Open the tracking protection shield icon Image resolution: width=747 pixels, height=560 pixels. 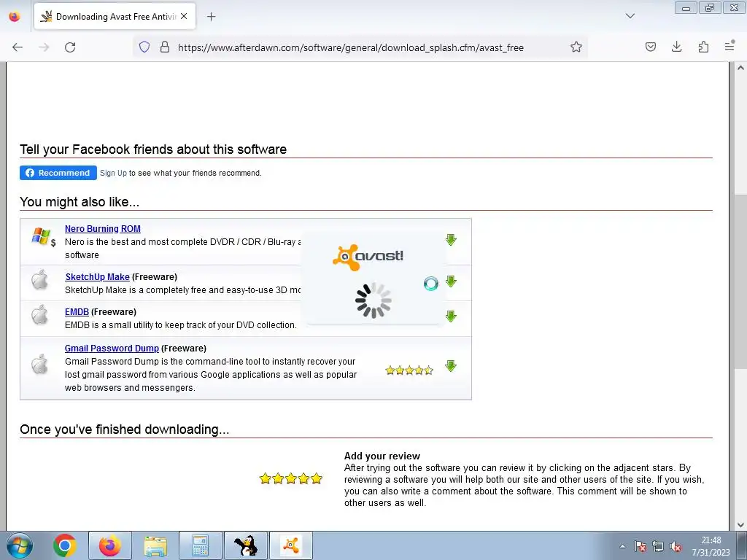tap(144, 47)
